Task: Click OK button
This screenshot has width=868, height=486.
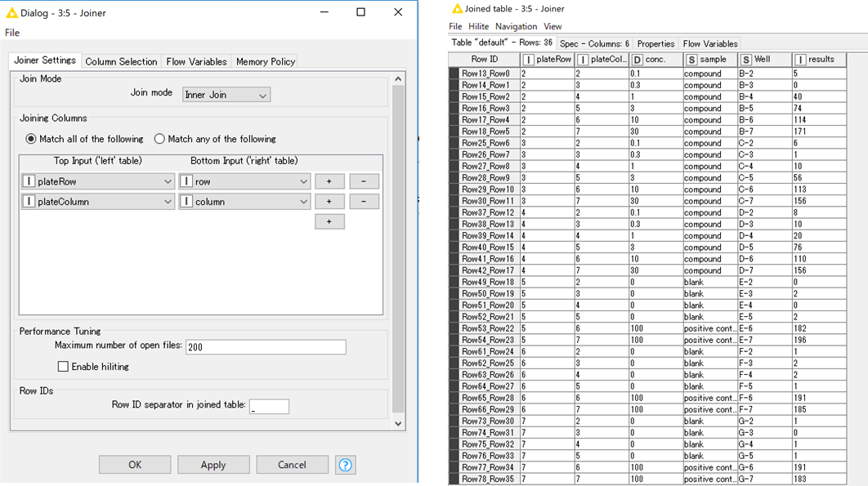Action: (x=135, y=465)
